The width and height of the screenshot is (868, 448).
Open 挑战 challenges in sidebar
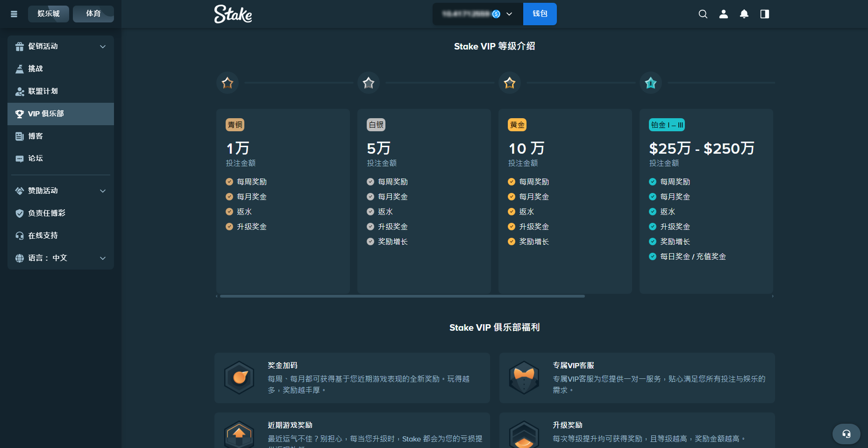[x=61, y=69]
